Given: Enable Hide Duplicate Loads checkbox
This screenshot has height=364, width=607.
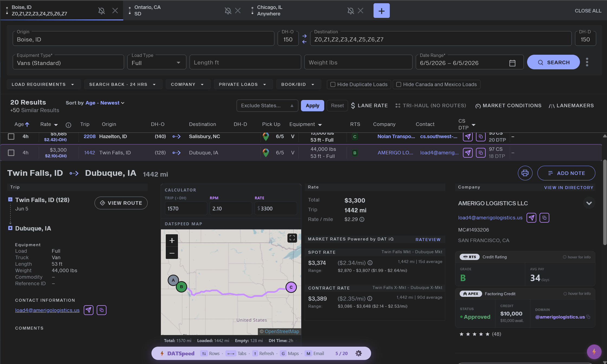Looking at the screenshot, I should point(333,84).
